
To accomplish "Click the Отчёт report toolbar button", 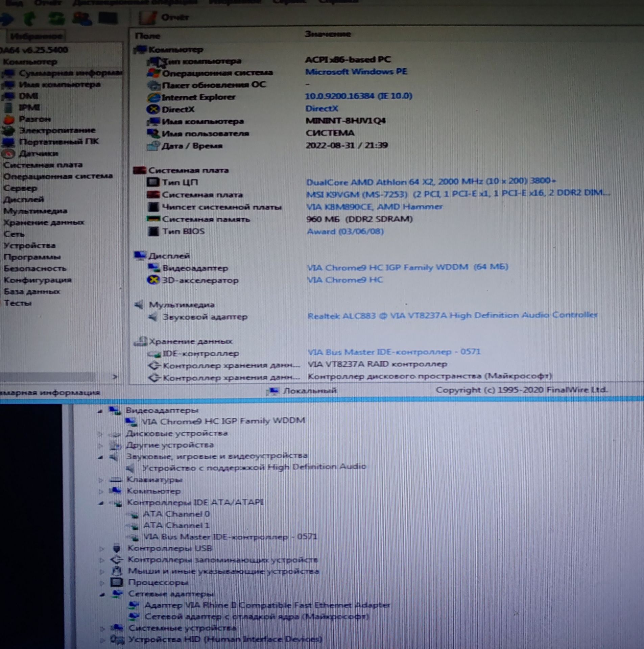I will click(165, 18).
